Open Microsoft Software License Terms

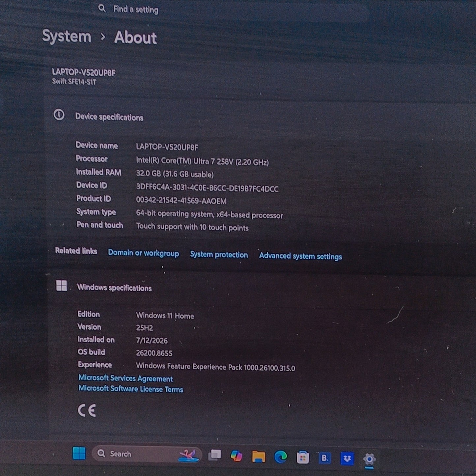pyautogui.click(x=131, y=389)
